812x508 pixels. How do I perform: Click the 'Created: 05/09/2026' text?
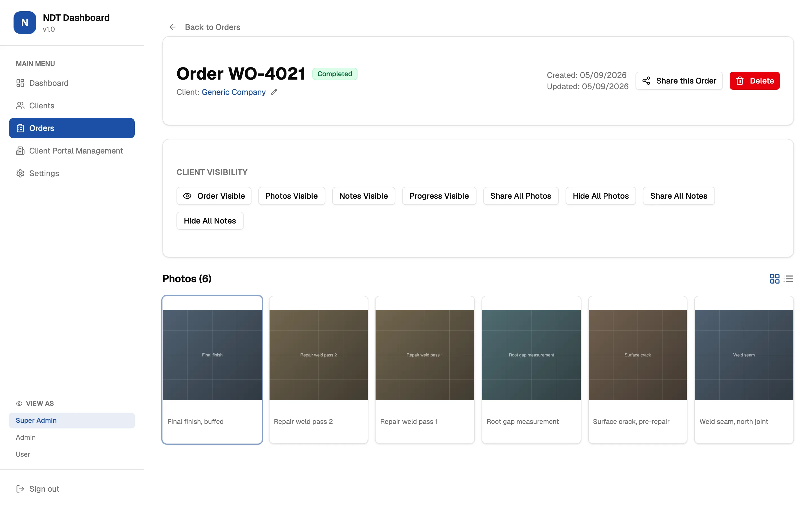coord(586,75)
